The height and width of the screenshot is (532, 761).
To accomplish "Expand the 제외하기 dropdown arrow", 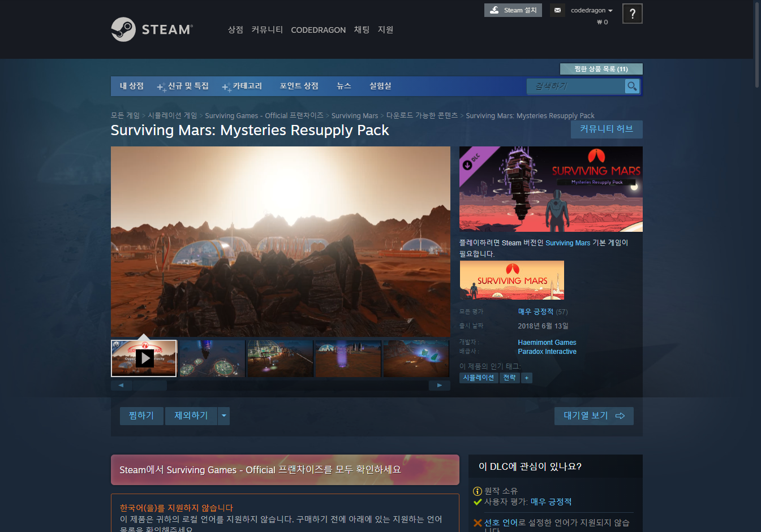I will click(224, 416).
